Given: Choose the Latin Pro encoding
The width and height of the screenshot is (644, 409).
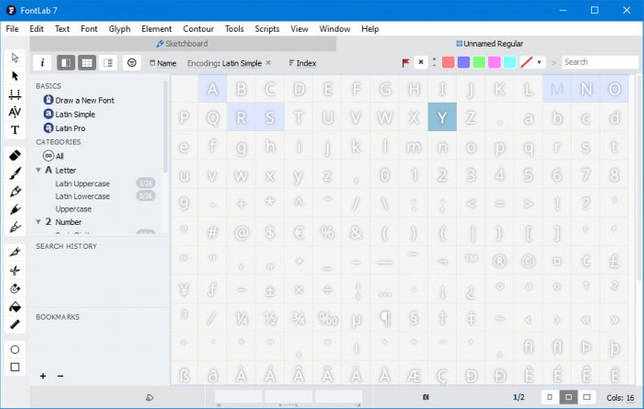Looking at the screenshot, I should (64, 128).
